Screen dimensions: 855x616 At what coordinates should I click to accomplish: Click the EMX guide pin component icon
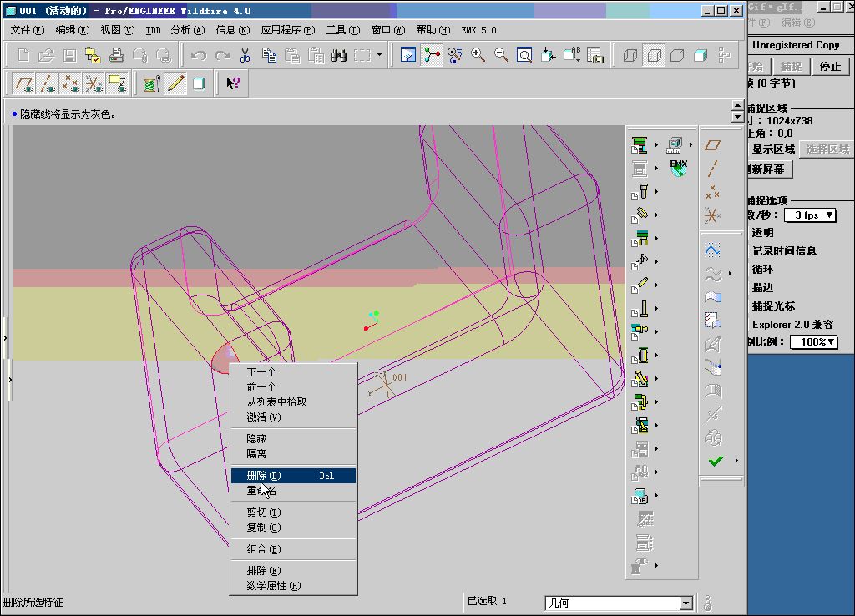click(640, 192)
